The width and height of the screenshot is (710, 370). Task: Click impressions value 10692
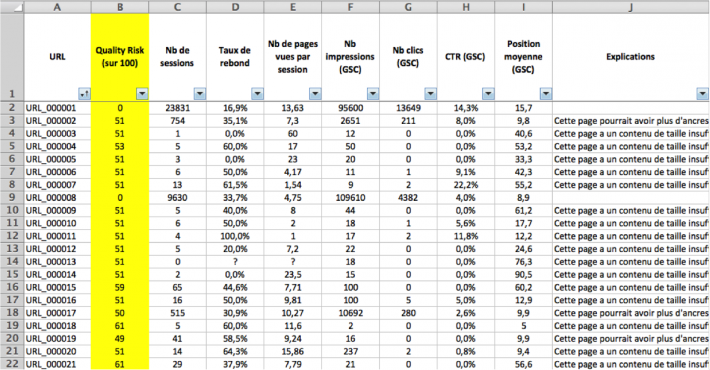(350, 313)
